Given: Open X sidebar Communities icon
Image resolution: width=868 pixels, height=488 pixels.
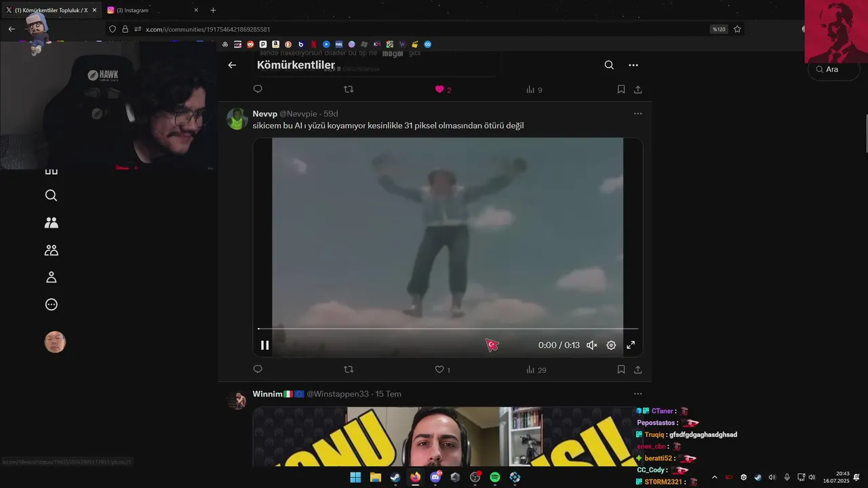Looking at the screenshot, I should (51, 222).
